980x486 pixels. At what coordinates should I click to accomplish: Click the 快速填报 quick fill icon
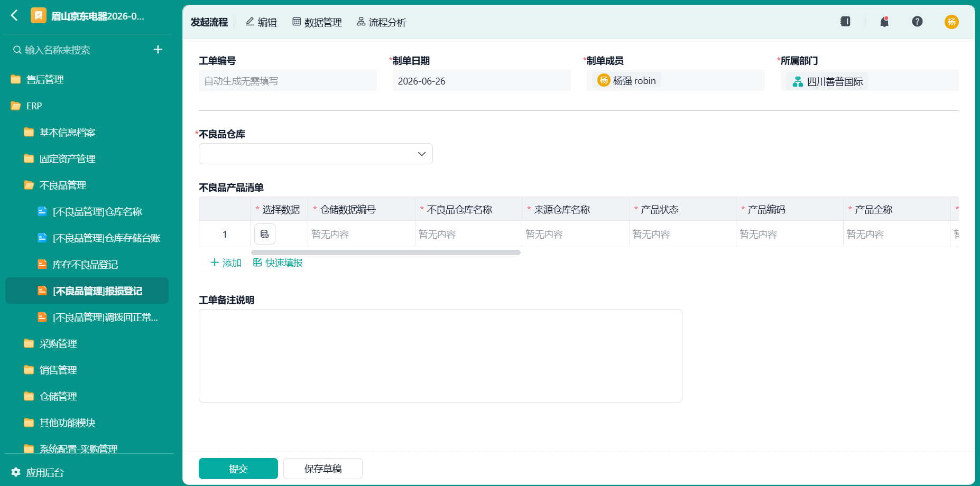(x=257, y=263)
